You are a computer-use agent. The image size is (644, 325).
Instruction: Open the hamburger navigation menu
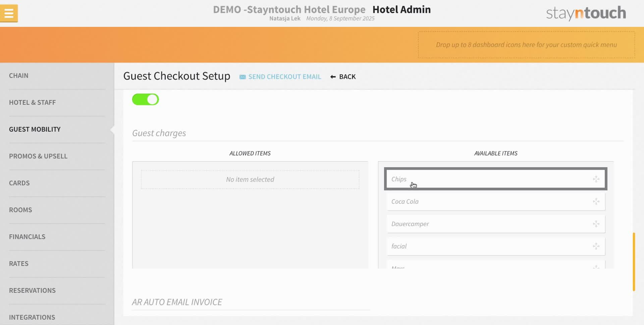point(9,13)
